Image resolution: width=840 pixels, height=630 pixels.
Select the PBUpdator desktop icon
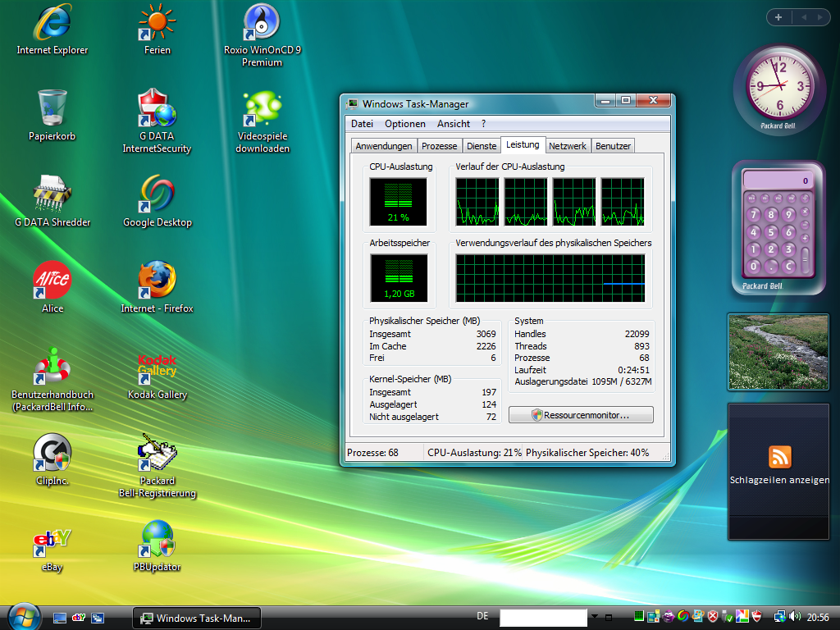[x=157, y=546]
